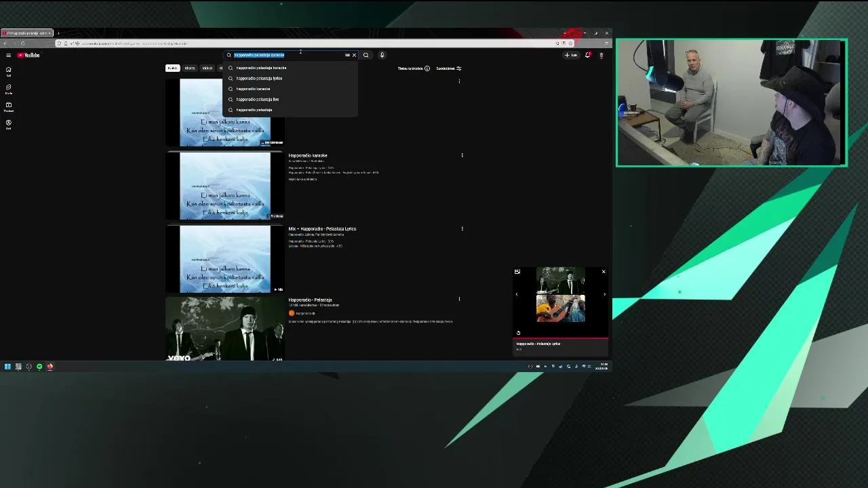Click the magnifier search button
The height and width of the screenshot is (488, 868).
(x=366, y=55)
